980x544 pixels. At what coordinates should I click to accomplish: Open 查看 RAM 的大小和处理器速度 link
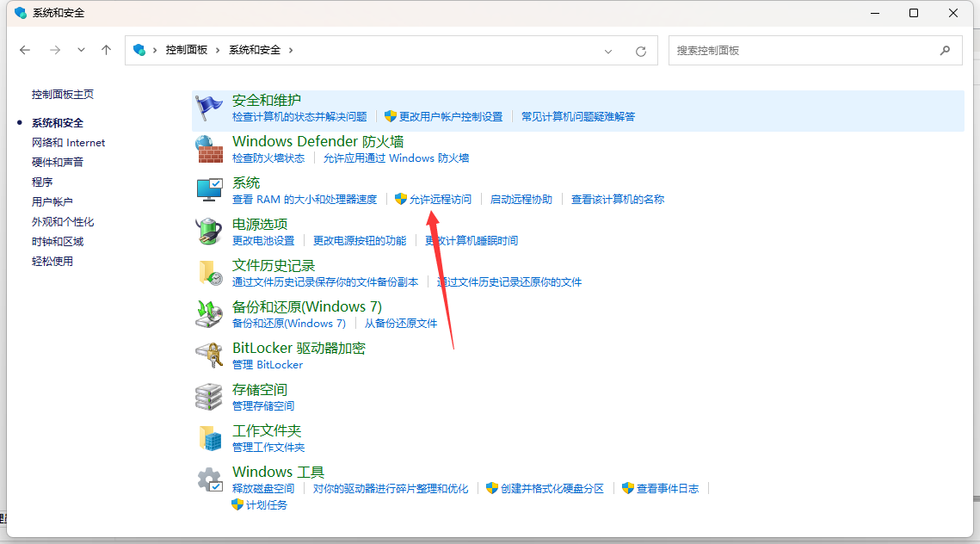click(x=305, y=200)
